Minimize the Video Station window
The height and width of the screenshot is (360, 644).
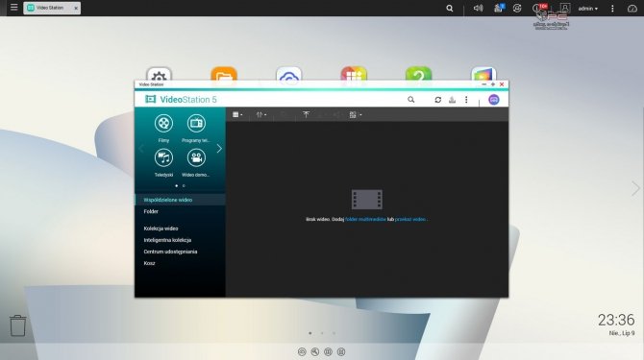(483, 84)
